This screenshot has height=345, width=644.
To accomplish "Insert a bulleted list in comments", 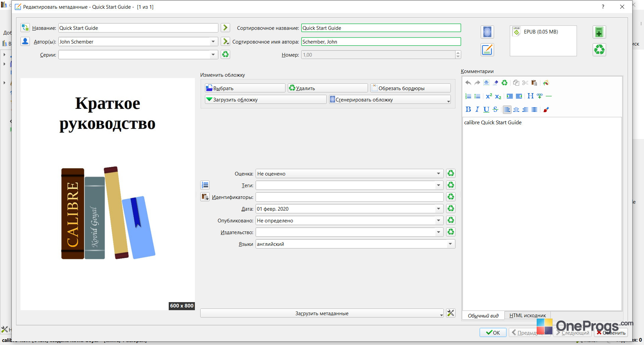I will (477, 96).
